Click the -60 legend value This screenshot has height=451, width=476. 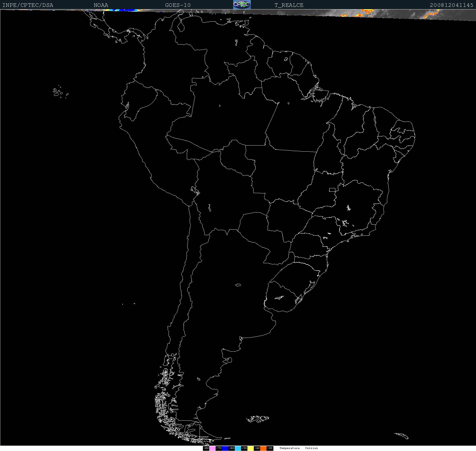[232, 448]
